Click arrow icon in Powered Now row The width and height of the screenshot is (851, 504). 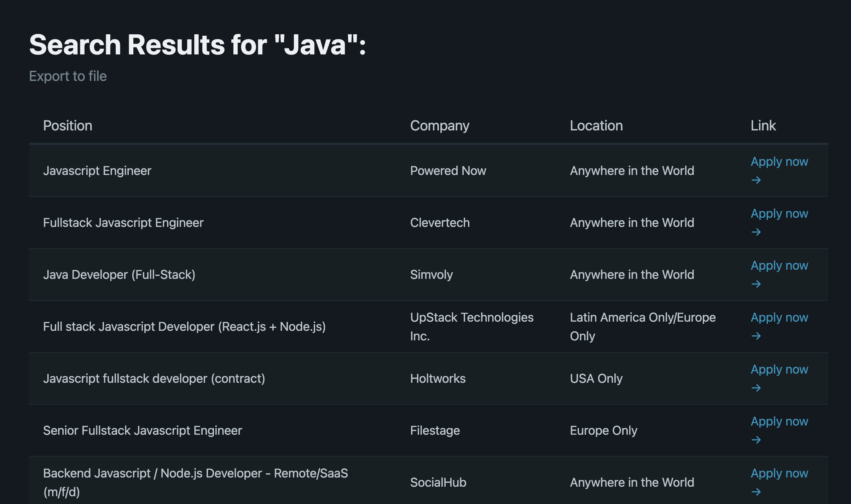pyautogui.click(x=756, y=180)
